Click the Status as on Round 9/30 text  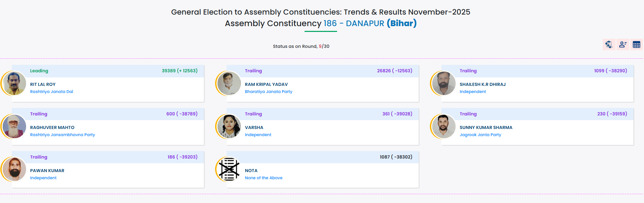(x=301, y=47)
